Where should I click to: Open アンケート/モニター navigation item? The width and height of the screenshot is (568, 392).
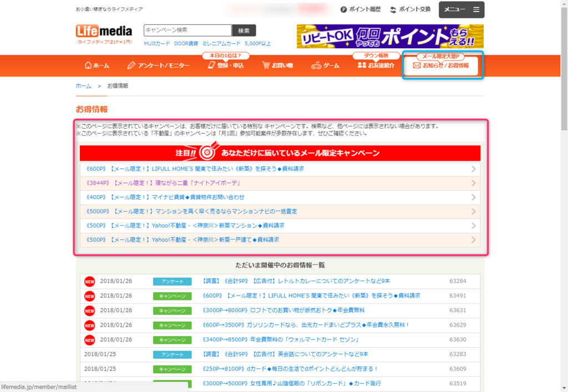pos(158,65)
